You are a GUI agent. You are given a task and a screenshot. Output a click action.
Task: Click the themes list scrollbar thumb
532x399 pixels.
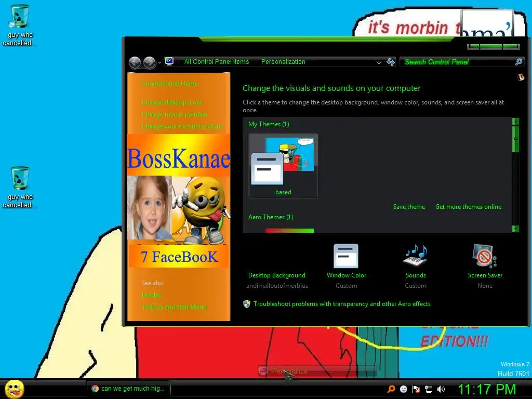coord(516,139)
